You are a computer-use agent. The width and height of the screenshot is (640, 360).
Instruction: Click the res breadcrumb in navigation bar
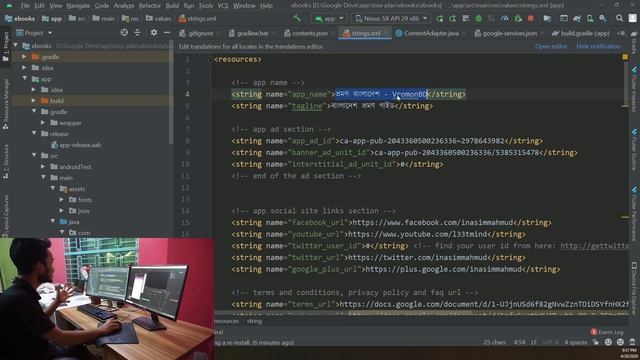[x=130, y=18]
